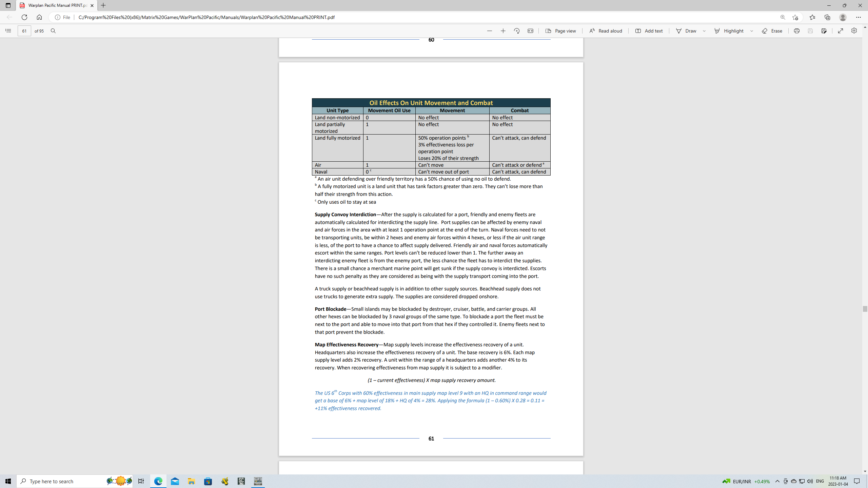Close the Warplan Pacific Manual tab

coord(92,5)
